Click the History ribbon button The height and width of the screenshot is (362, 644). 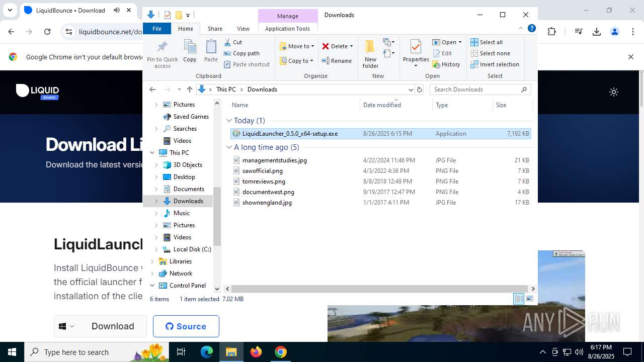[x=446, y=64]
